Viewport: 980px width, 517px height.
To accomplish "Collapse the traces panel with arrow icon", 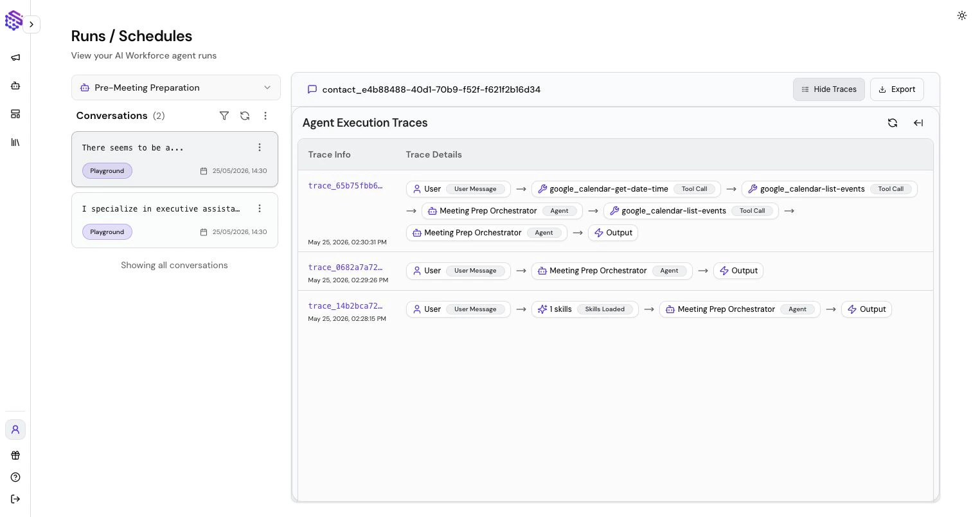I will 918,123.
